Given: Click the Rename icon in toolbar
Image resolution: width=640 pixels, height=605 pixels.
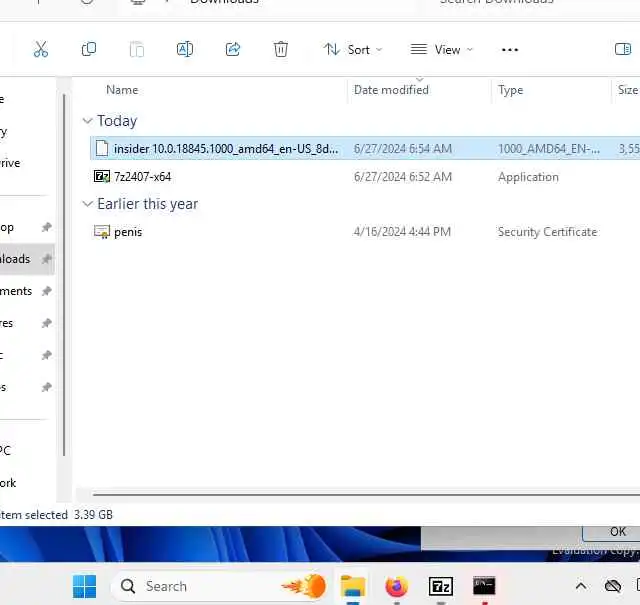Looking at the screenshot, I should click(185, 49).
